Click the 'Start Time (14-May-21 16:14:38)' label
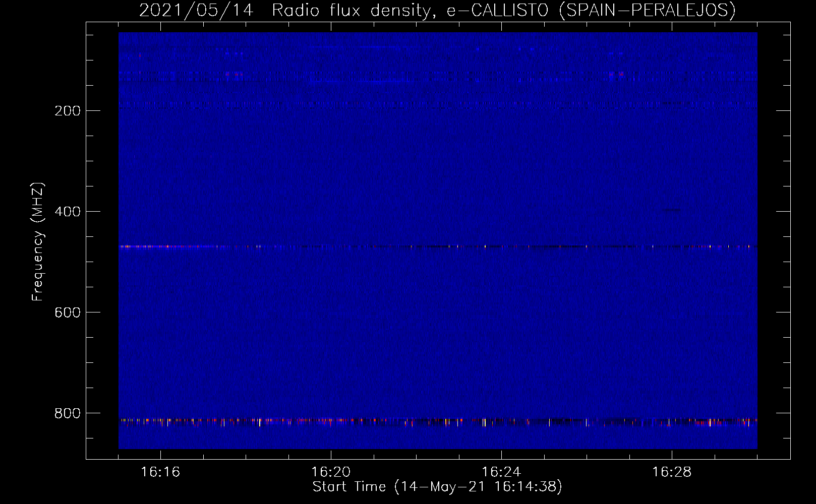816x504 pixels. [x=437, y=487]
